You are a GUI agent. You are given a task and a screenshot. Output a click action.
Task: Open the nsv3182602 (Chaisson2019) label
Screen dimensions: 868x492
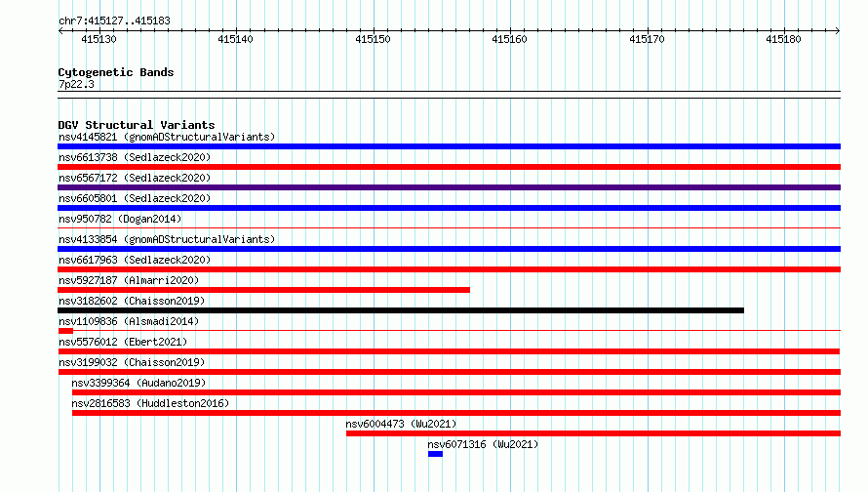[132, 301]
